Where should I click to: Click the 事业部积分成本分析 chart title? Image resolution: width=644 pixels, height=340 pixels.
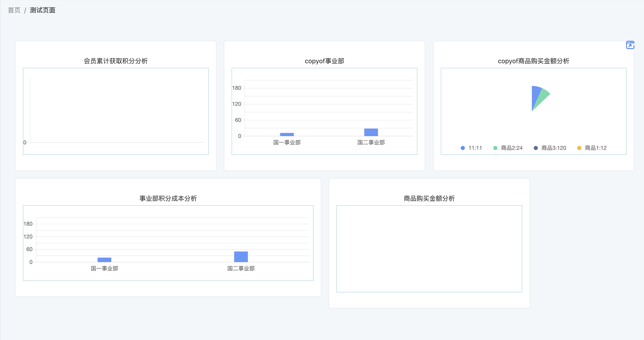pyautogui.click(x=168, y=198)
